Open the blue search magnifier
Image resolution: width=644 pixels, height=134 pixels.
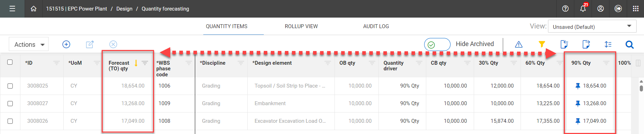[x=630, y=45]
